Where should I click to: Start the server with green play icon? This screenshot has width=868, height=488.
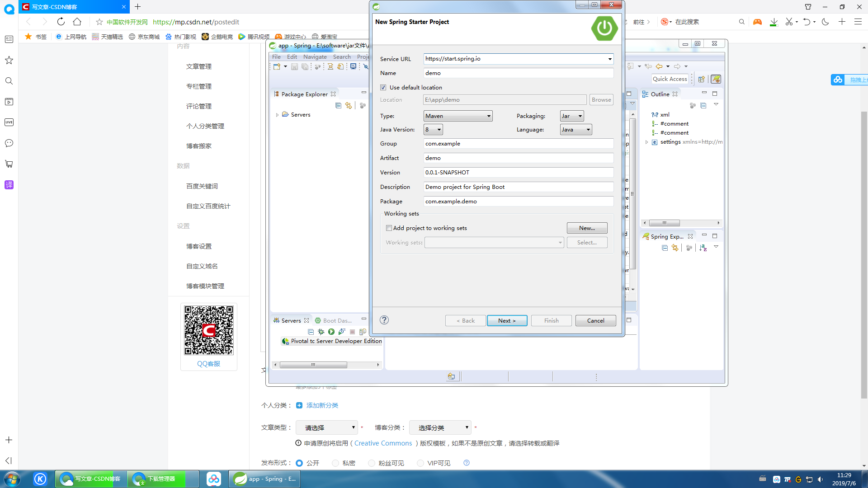tap(331, 332)
